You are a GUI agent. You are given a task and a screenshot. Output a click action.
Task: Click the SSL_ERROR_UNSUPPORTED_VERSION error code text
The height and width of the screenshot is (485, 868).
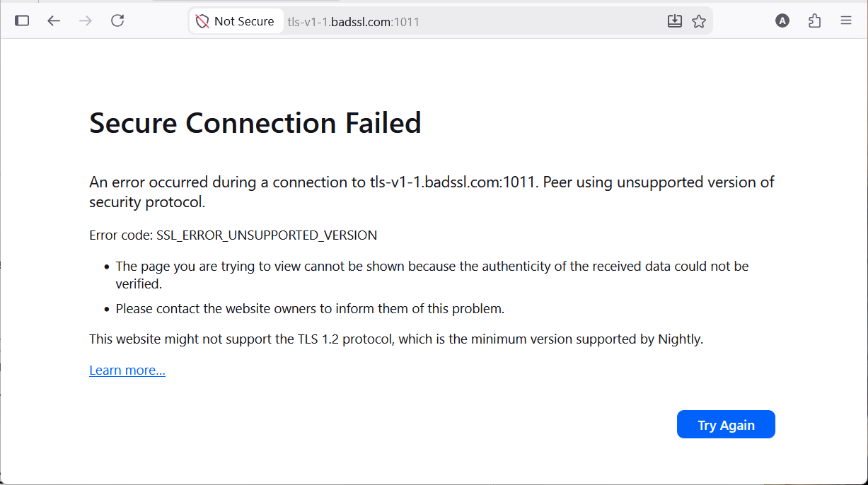click(267, 235)
